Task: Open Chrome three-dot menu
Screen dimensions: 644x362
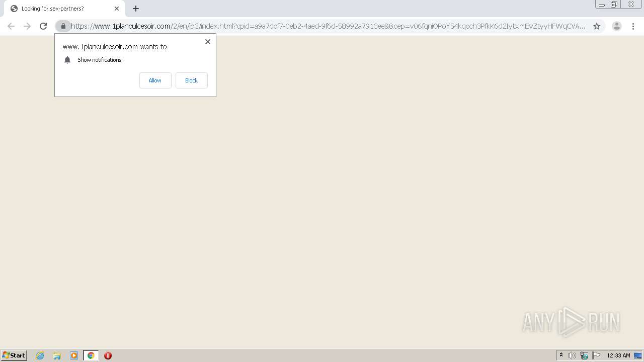Action: click(x=633, y=26)
